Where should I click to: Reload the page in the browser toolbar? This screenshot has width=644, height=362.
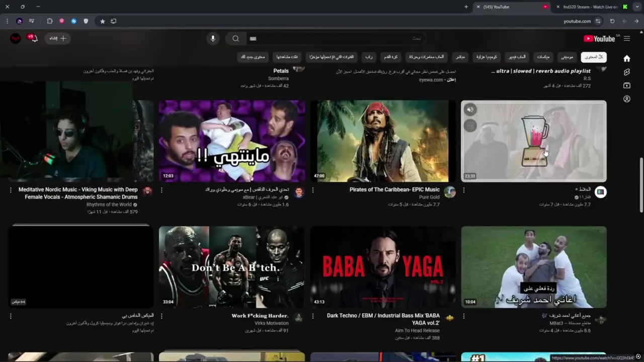click(612, 21)
